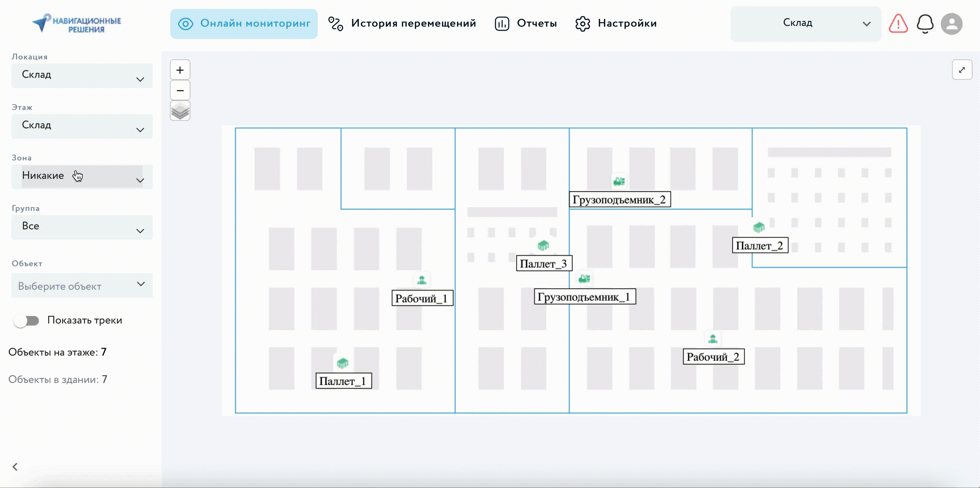The width and height of the screenshot is (980, 488).
Task: Select the Рабочий_2 worker icon
Action: point(713,339)
